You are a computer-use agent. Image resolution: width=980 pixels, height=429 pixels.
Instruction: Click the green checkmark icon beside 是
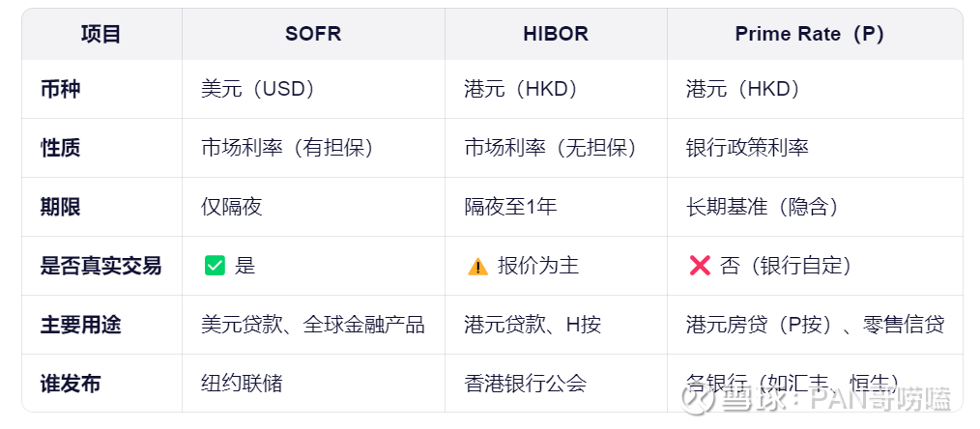tap(215, 266)
